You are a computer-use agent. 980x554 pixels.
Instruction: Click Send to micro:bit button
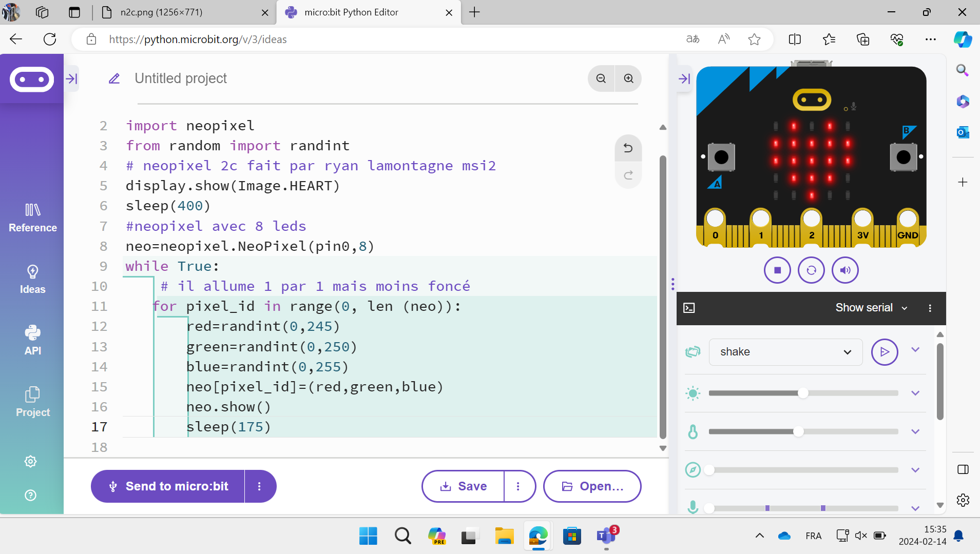pos(168,486)
